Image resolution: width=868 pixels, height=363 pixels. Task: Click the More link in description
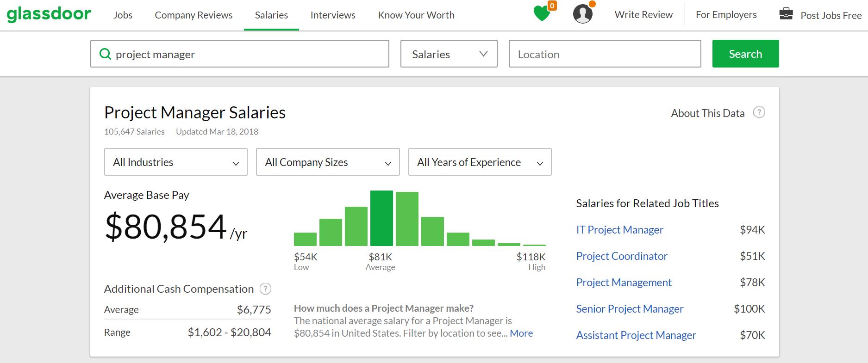(x=521, y=333)
